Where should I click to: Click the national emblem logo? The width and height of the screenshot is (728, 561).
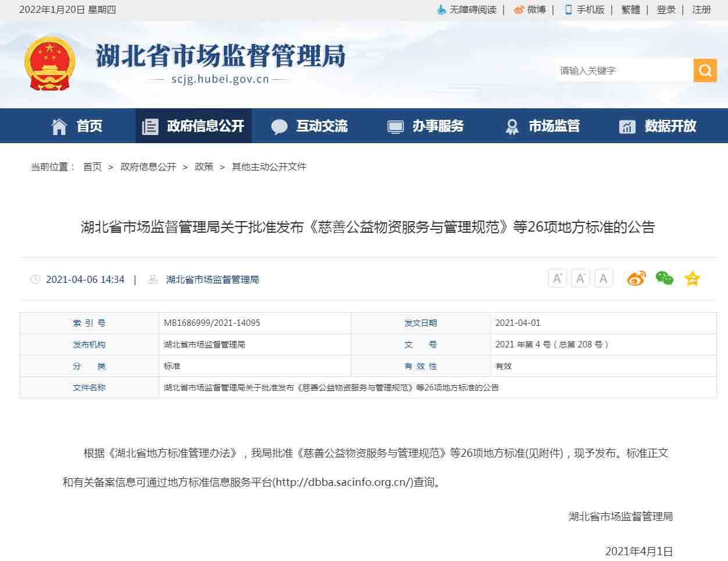coord(49,64)
